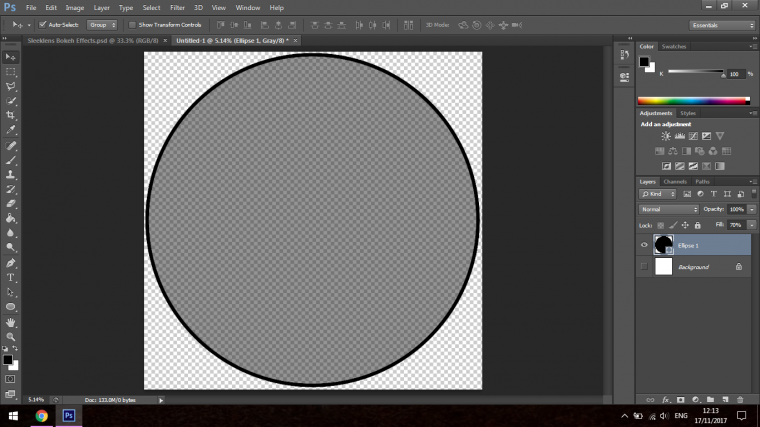This screenshot has height=427, width=760.
Task: Uncheck the Auto-Select checkbox
Action: pos(43,25)
